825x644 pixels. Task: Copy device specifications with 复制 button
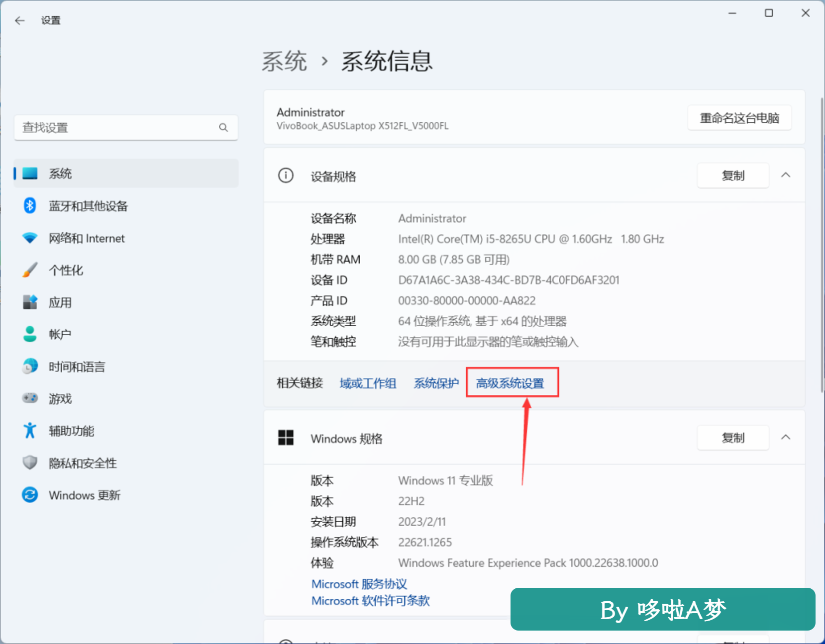point(733,176)
